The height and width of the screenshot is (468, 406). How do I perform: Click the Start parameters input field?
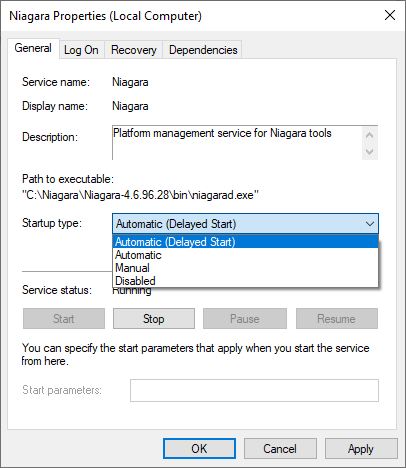click(x=254, y=390)
